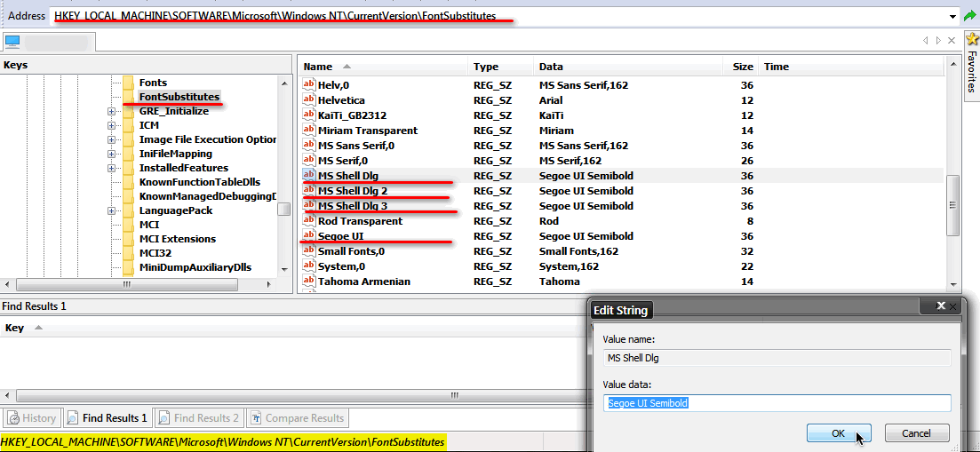Click the Arial data cell for Helvetica
The width and height of the screenshot is (980, 452).
click(551, 99)
